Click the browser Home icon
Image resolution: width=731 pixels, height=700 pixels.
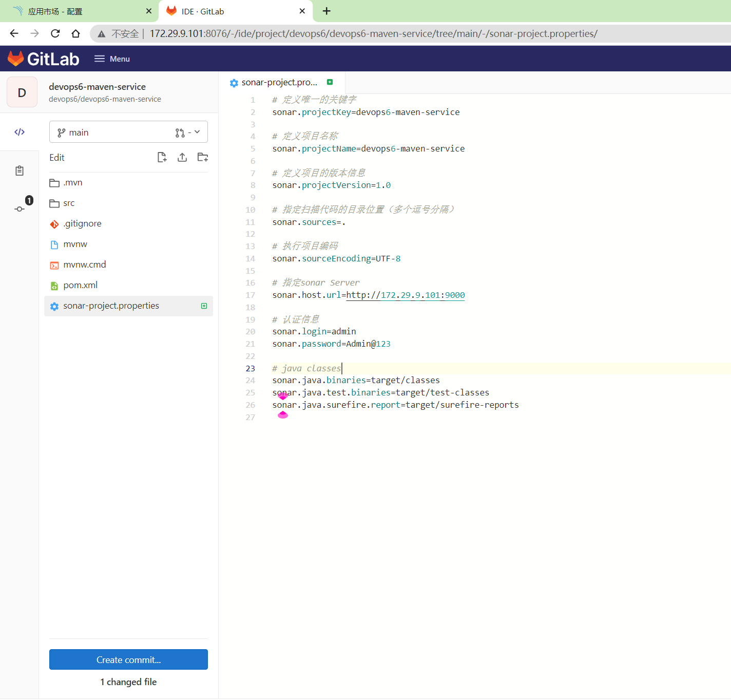pos(75,33)
